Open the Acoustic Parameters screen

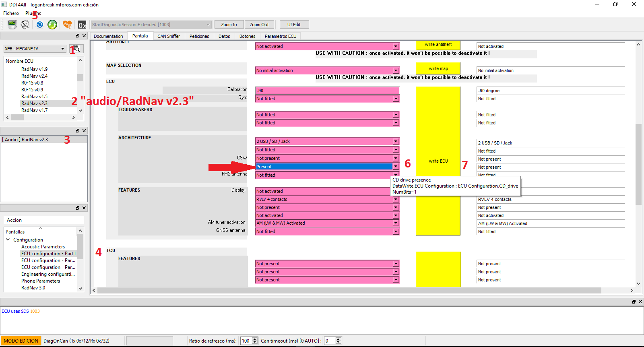coord(43,247)
